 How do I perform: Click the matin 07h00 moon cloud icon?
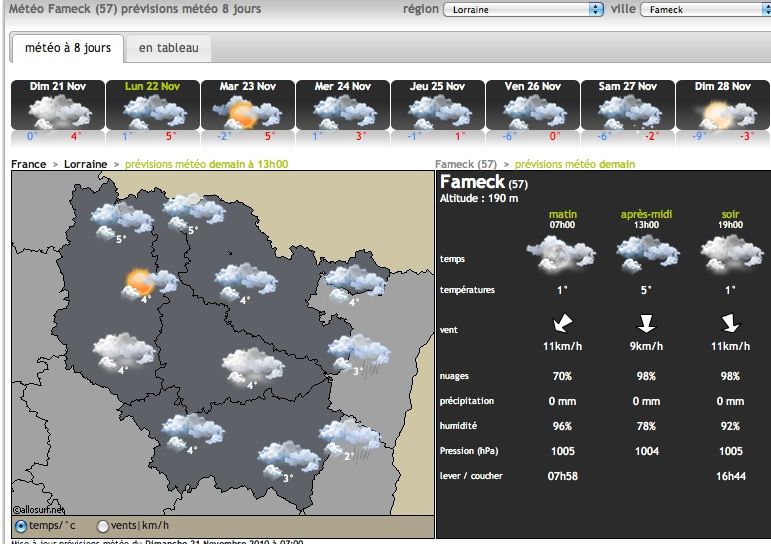561,254
